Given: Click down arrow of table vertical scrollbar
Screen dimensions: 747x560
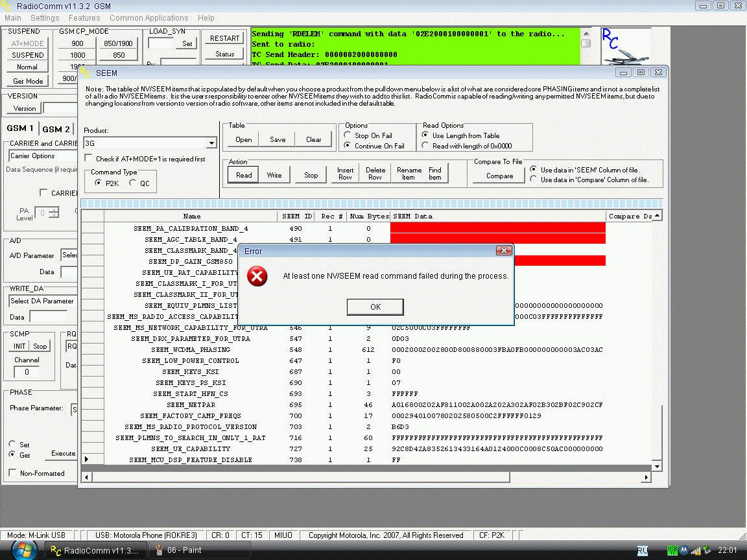Looking at the screenshot, I should [657, 467].
